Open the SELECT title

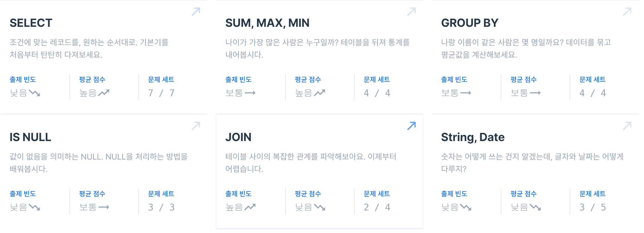31,23
